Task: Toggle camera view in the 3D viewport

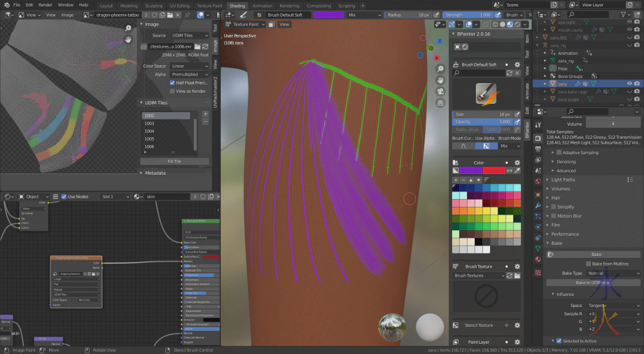Action: point(440,92)
